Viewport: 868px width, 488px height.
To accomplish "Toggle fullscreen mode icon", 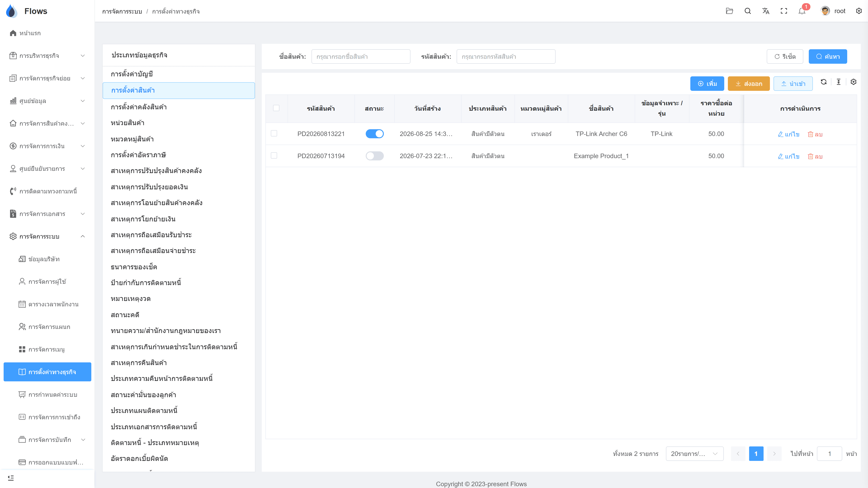I will 784,11.
